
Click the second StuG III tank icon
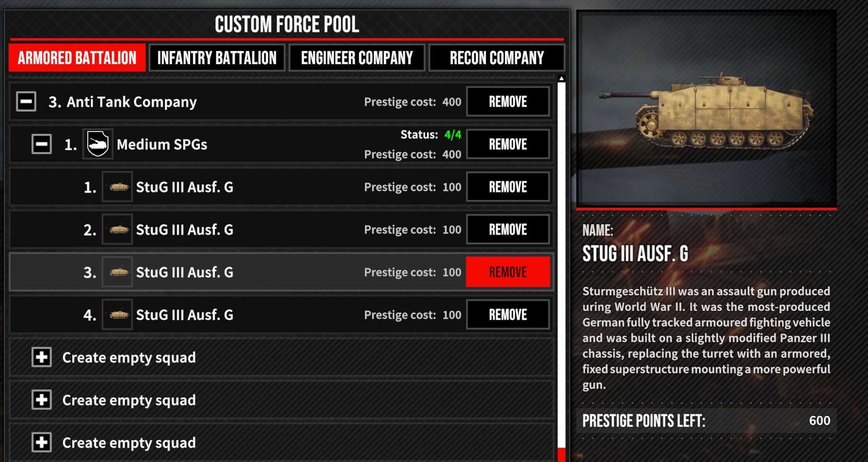117,229
